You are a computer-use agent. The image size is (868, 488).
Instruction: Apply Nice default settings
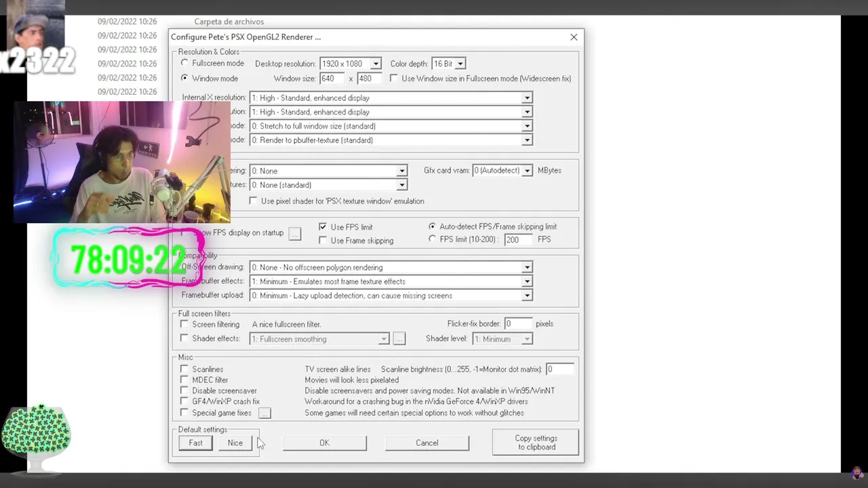(235, 443)
